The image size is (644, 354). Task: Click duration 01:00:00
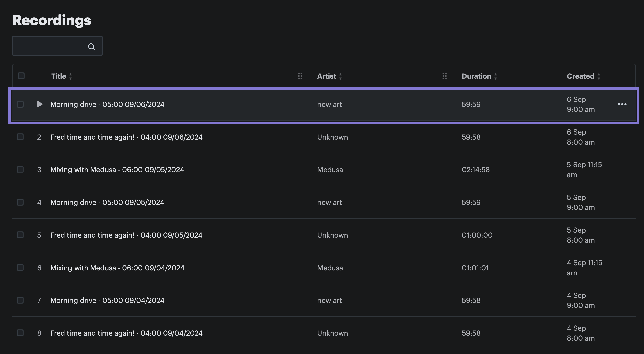point(477,235)
